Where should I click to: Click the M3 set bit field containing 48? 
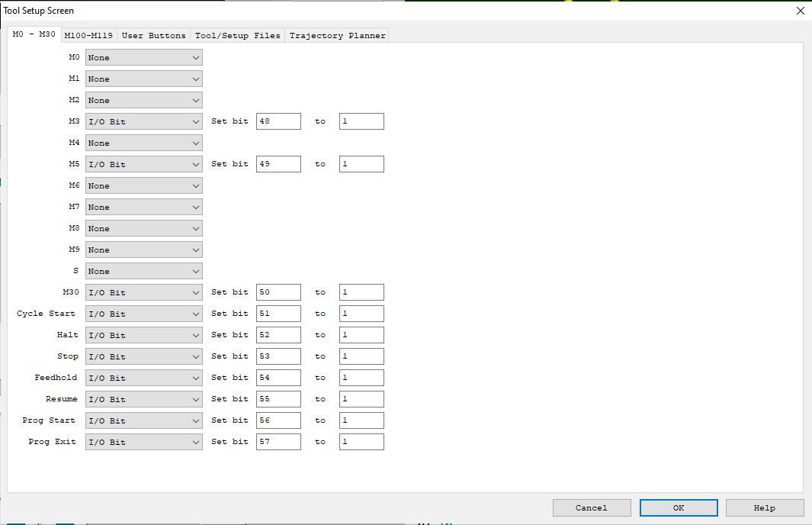pos(278,122)
